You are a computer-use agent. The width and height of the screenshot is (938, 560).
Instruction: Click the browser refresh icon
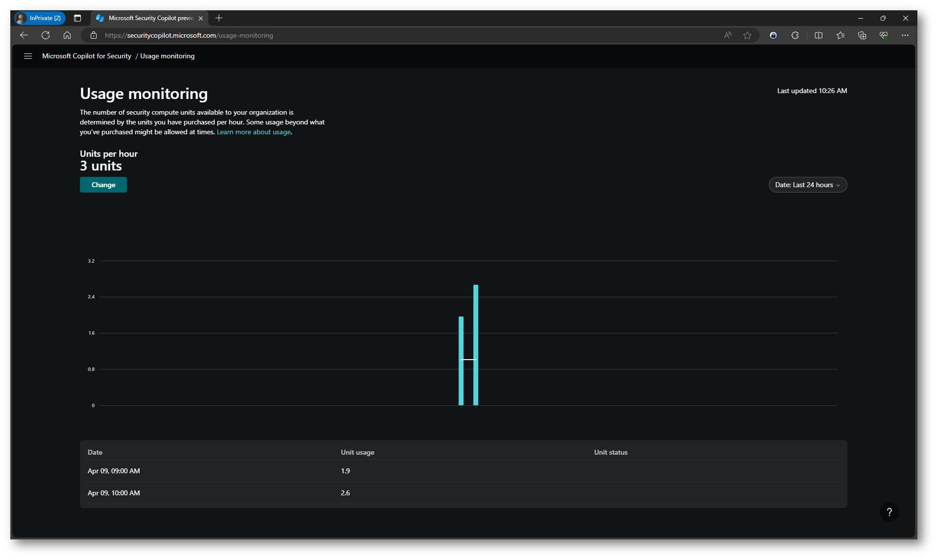(46, 35)
